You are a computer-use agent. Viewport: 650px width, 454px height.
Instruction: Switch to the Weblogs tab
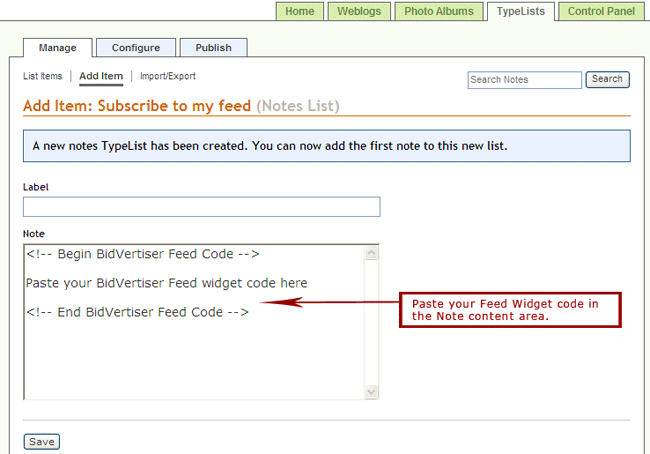(359, 11)
